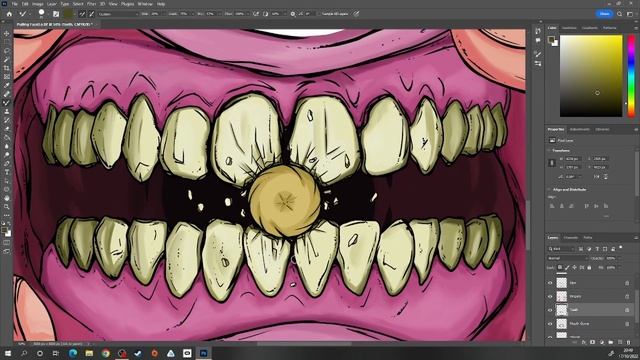
Task: Switch to the Swatches tab
Action: coord(569,28)
